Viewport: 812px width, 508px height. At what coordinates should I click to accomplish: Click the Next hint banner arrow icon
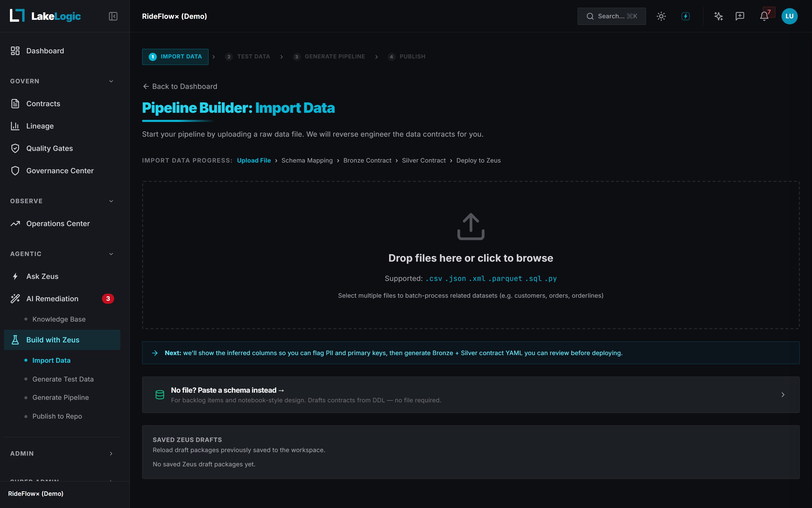(155, 353)
